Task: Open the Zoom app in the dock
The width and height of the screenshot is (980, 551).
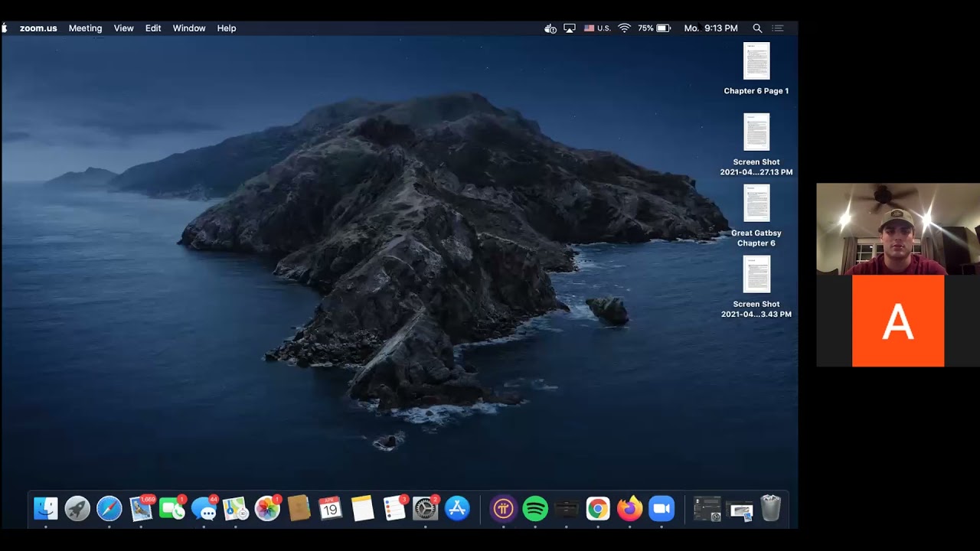Action: pyautogui.click(x=661, y=509)
